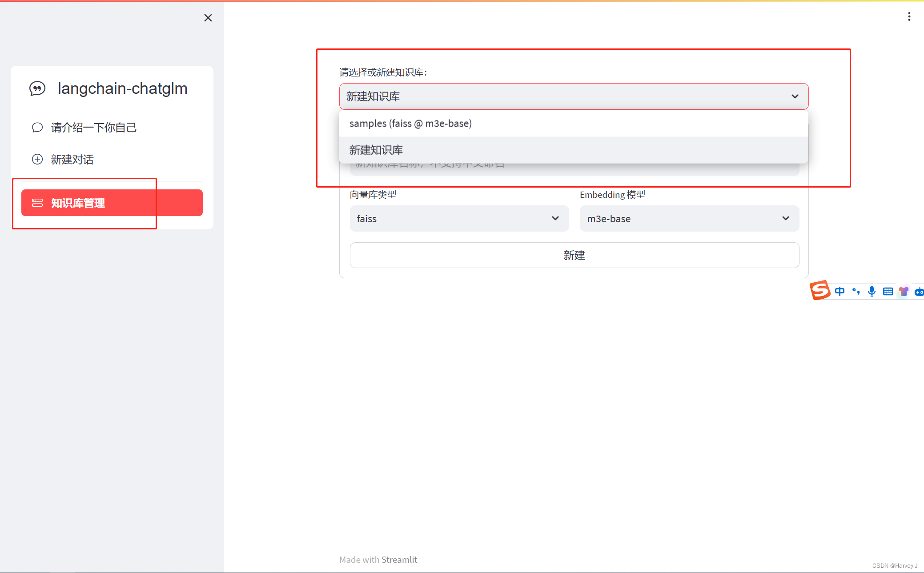Open the 知识库管理 page
Viewport: 924px width, 573px height.
(x=112, y=203)
